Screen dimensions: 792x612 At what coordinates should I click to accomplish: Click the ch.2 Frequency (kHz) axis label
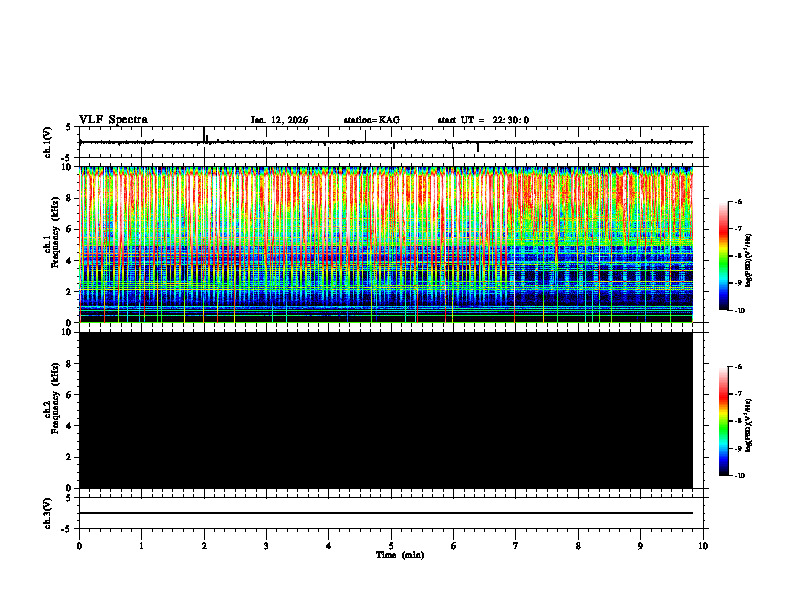[52, 398]
